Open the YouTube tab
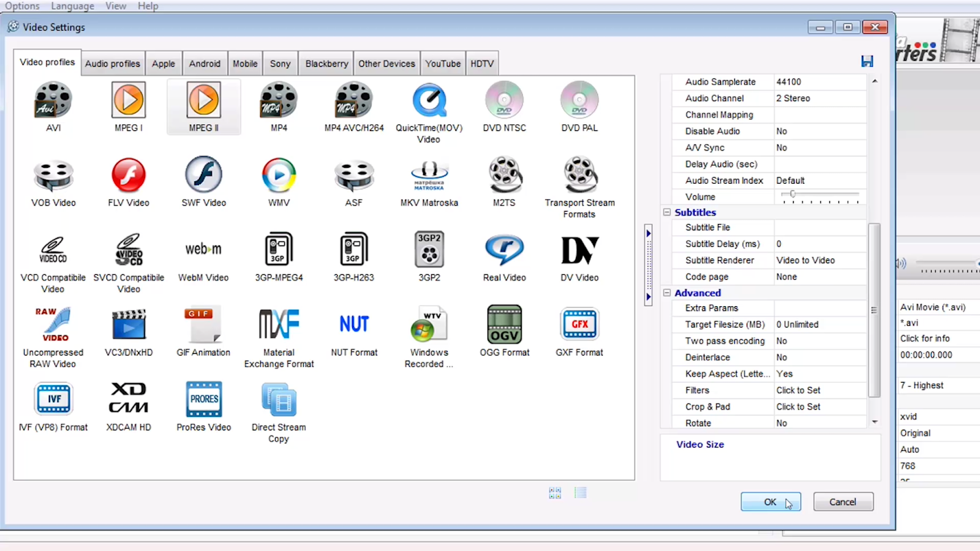This screenshot has width=980, height=551. (443, 64)
